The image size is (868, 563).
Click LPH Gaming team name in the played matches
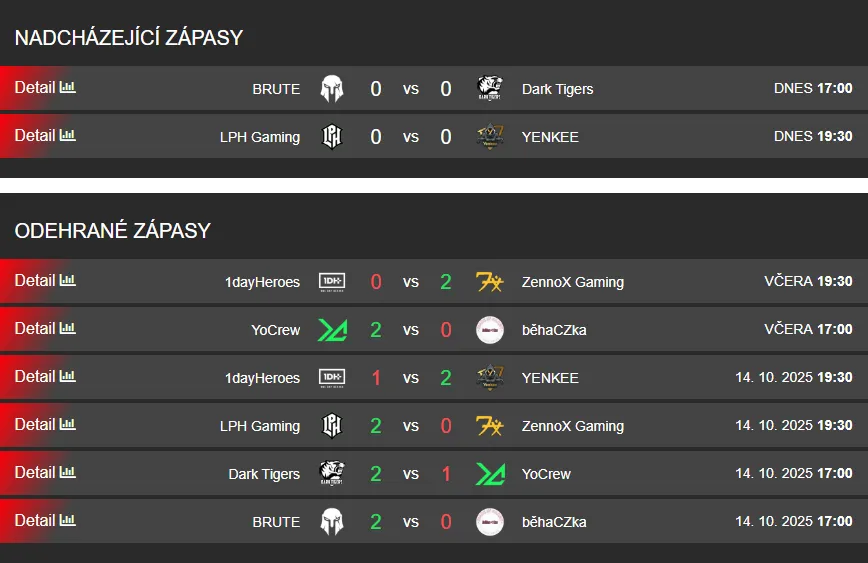(x=260, y=426)
